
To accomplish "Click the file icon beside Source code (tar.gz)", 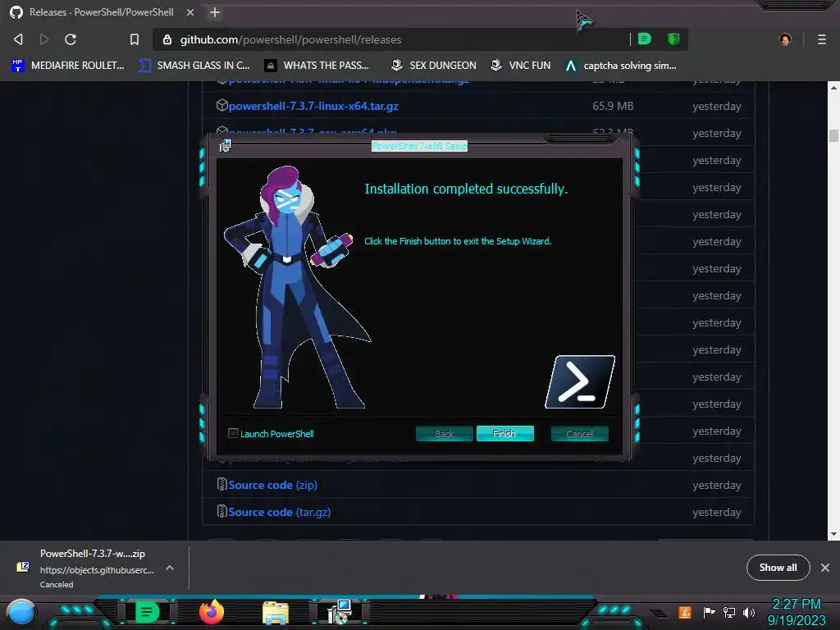I will (x=221, y=511).
